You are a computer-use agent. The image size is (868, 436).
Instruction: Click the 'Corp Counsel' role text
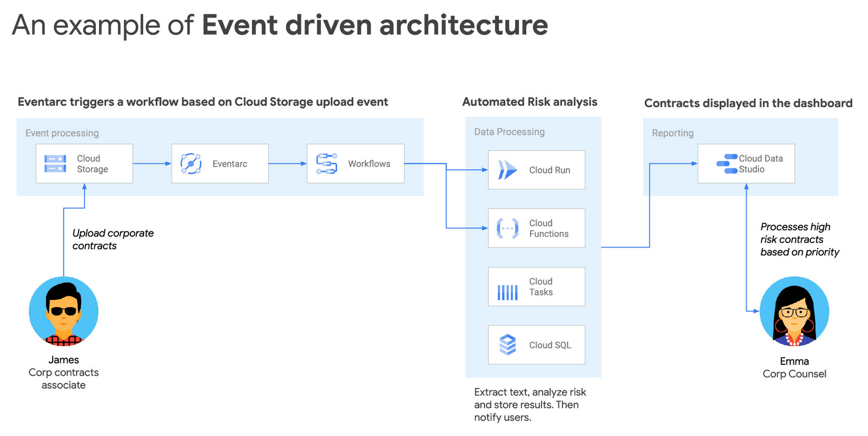[794, 374]
